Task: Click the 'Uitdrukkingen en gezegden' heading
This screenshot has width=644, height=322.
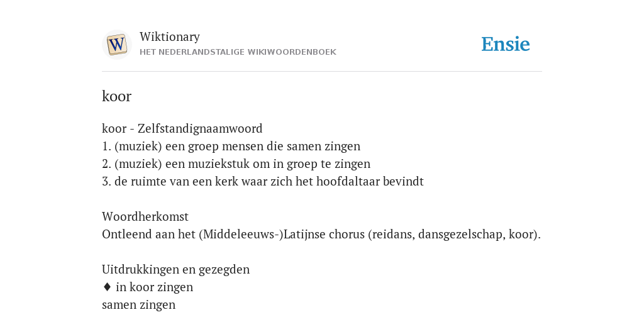Action: tap(176, 269)
